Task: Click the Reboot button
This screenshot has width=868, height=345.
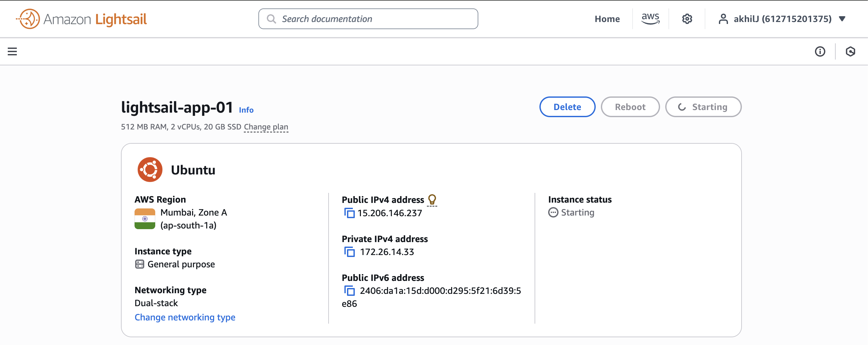Action: click(630, 107)
